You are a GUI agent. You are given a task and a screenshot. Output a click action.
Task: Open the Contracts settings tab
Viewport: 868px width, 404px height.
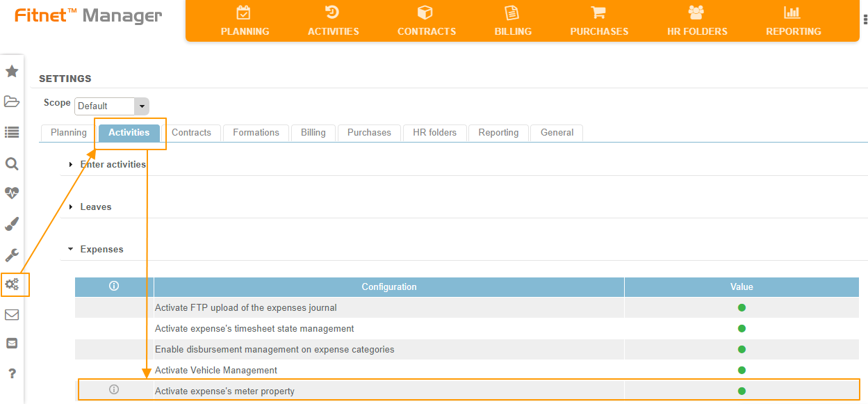coord(191,133)
